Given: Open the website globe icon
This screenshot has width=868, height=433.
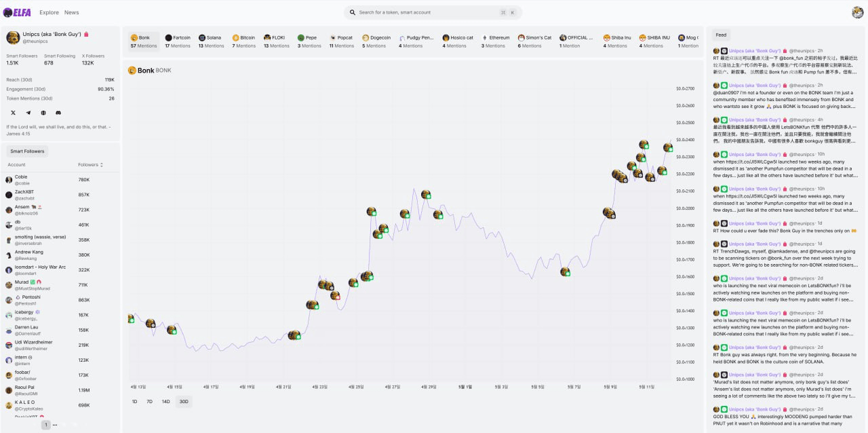Looking at the screenshot, I should click(x=43, y=113).
